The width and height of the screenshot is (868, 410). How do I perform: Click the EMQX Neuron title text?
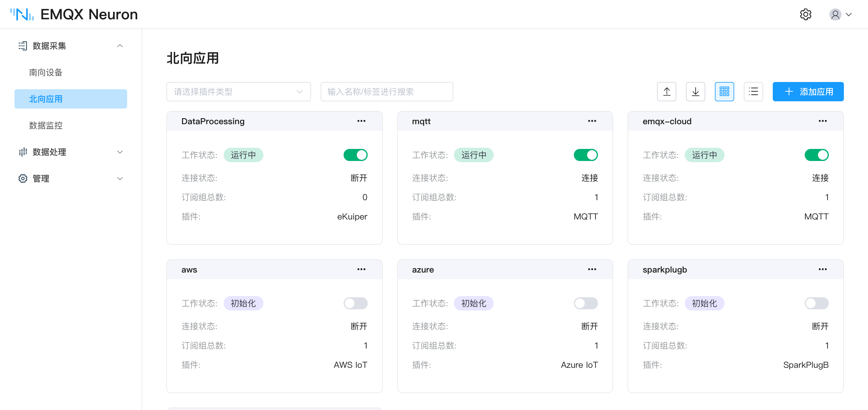(89, 14)
